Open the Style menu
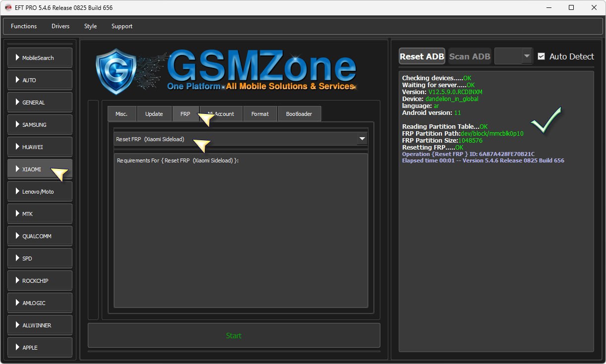Image resolution: width=606 pixels, height=364 pixels. 90,26
